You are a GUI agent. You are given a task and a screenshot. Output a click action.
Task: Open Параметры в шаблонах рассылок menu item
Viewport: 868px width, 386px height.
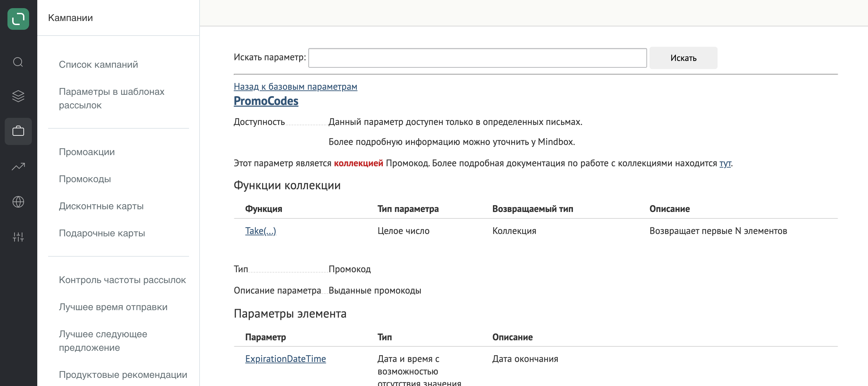[111, 98]
